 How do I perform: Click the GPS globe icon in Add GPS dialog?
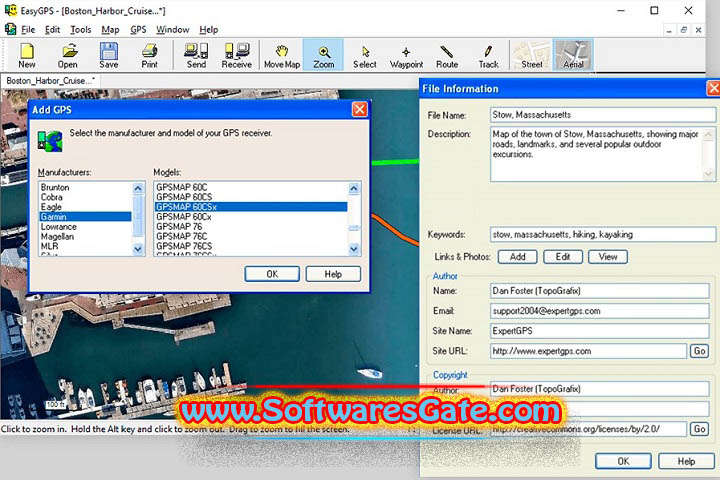click(x=50, y=141)
